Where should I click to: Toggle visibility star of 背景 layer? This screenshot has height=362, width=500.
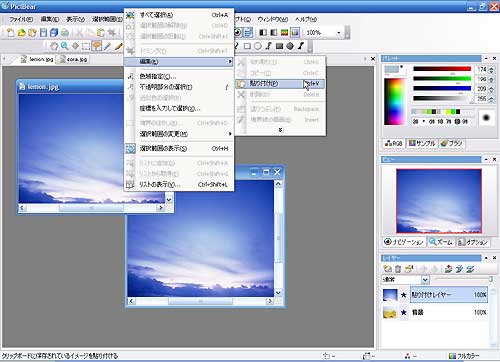(x=404, y=312)
